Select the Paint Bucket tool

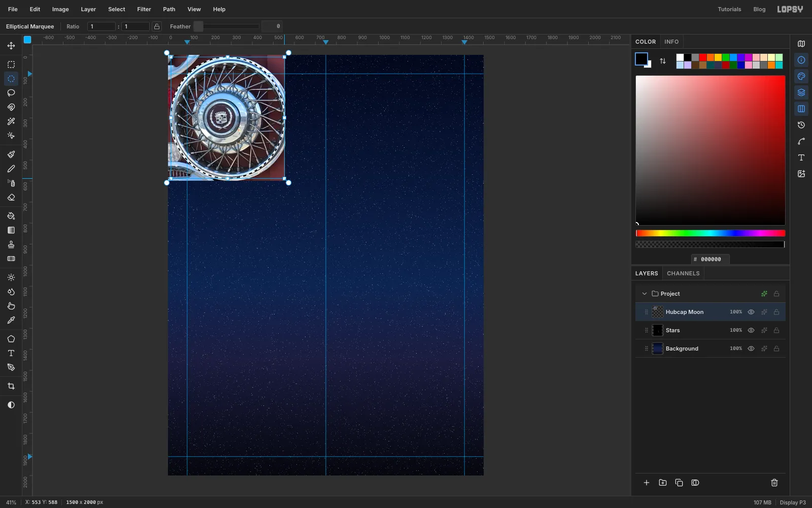(11, 216)
